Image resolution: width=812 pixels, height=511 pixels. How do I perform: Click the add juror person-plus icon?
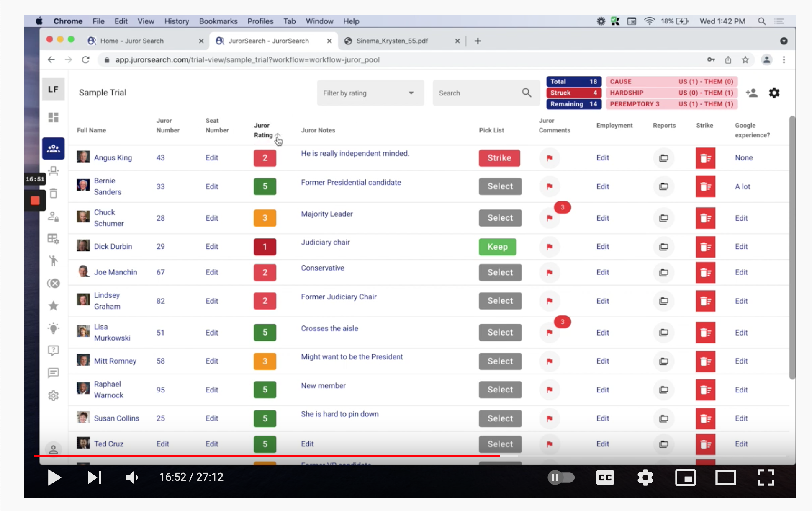pos(752,93)
